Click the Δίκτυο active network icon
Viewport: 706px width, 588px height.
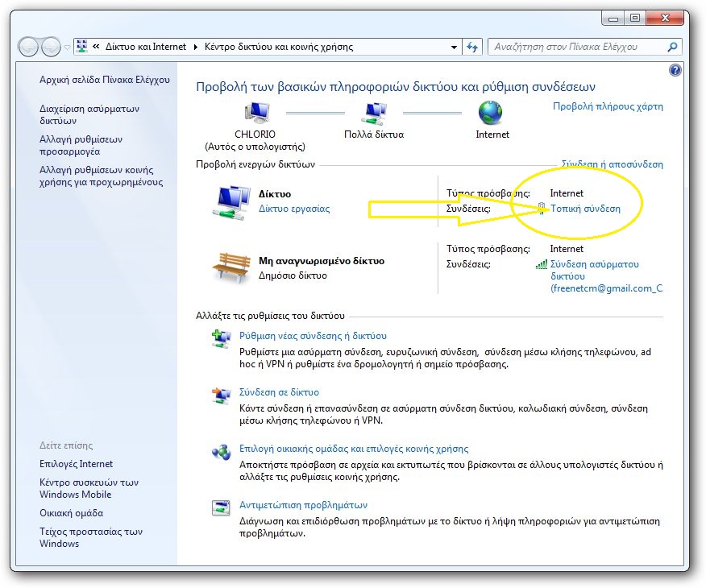[231, 202]
